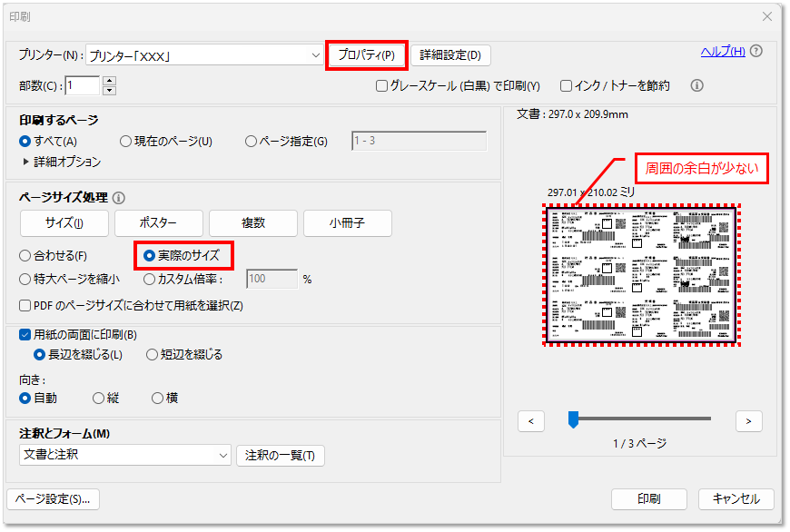Decrease copies with the down spinner arrow
The height and width of the screenshot is (532, 790).
[110, 91]
